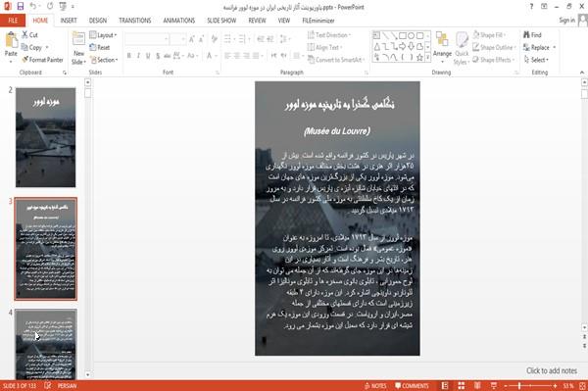
Task: Click the Replace button
Action: coord(539,47)
